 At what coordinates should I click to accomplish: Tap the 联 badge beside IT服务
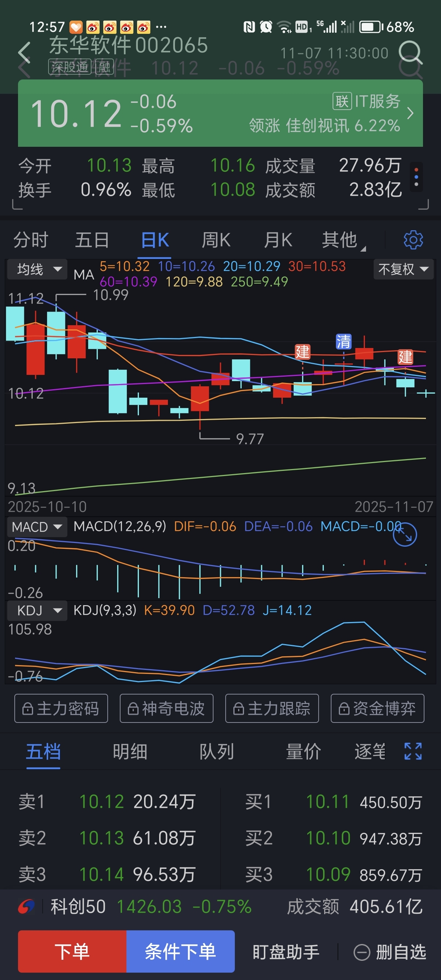pos(342,101)
